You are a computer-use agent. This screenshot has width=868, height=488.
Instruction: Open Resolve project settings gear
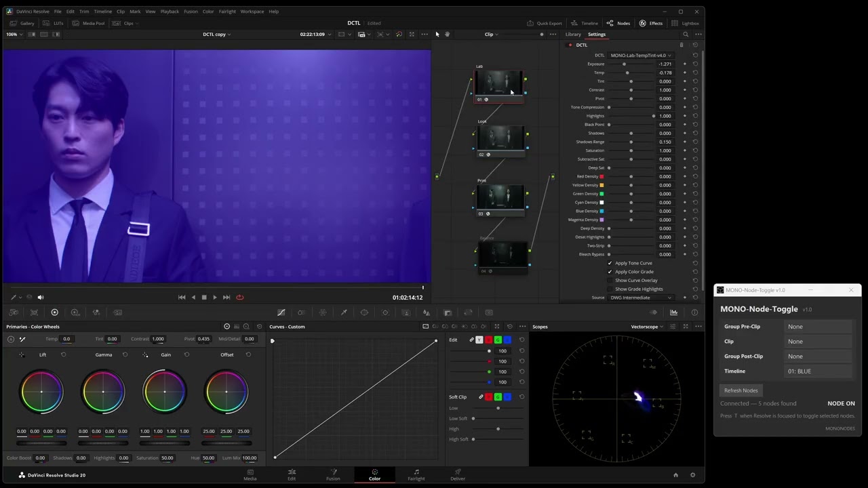click(692, 475)
